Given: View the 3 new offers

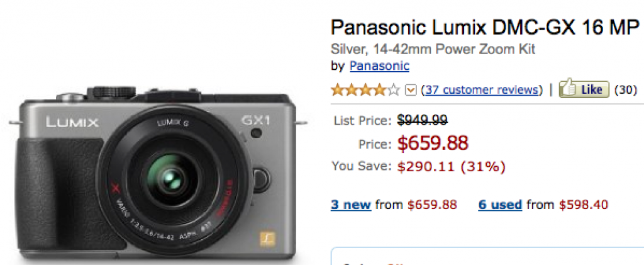Looking at the screenshot, I should point(351,205).
